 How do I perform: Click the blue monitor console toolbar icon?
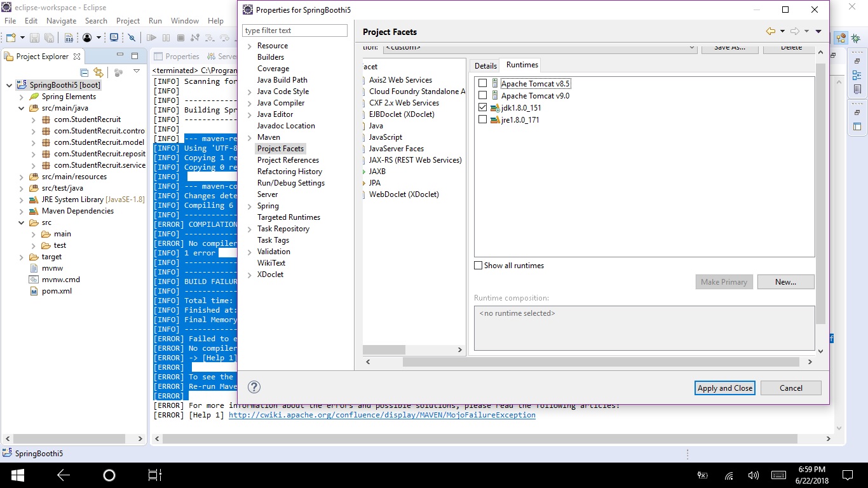(114, 37)
